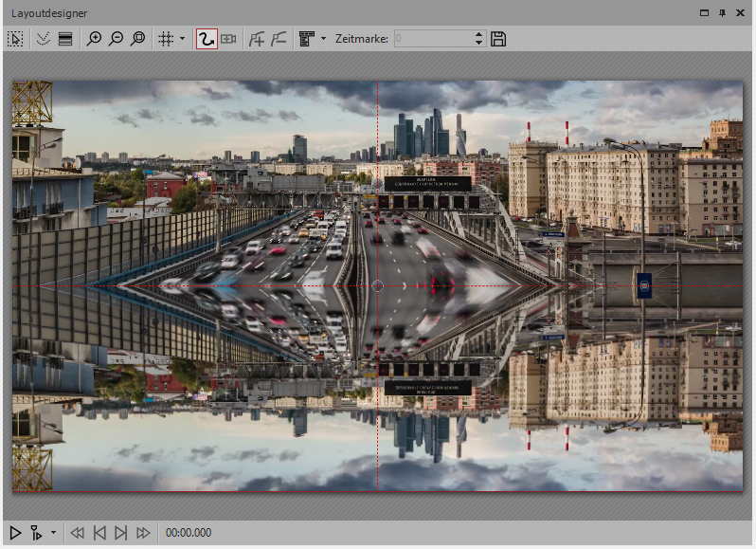Open the dropdown next to play-from-marker
Screen dimensions: 756x549
coord(53,533)
